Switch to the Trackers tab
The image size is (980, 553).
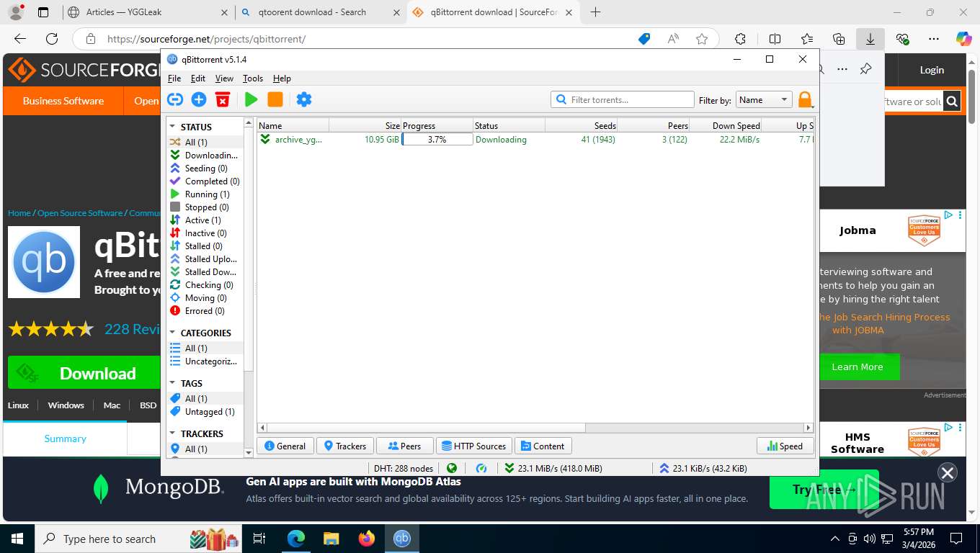(x=345, y=446)
